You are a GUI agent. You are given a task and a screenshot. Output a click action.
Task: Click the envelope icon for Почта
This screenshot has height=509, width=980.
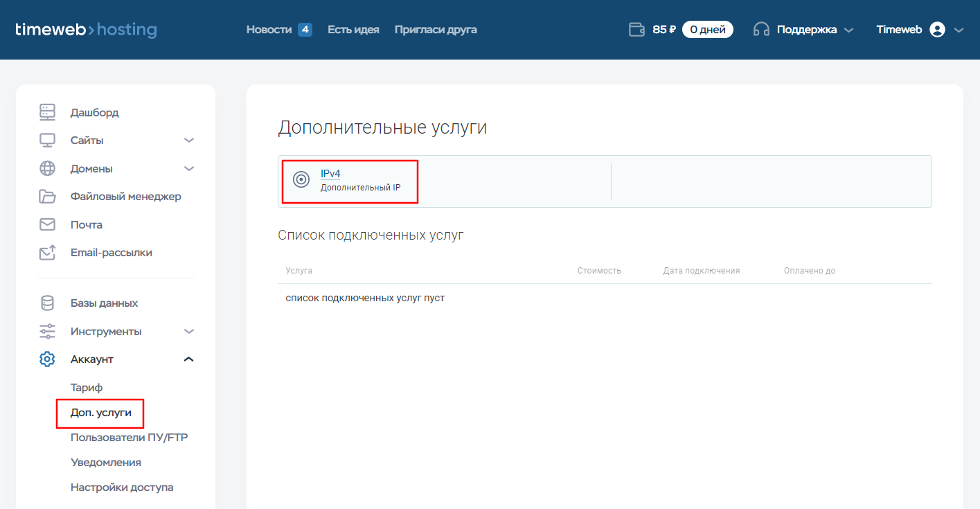(x=47, y=225)
